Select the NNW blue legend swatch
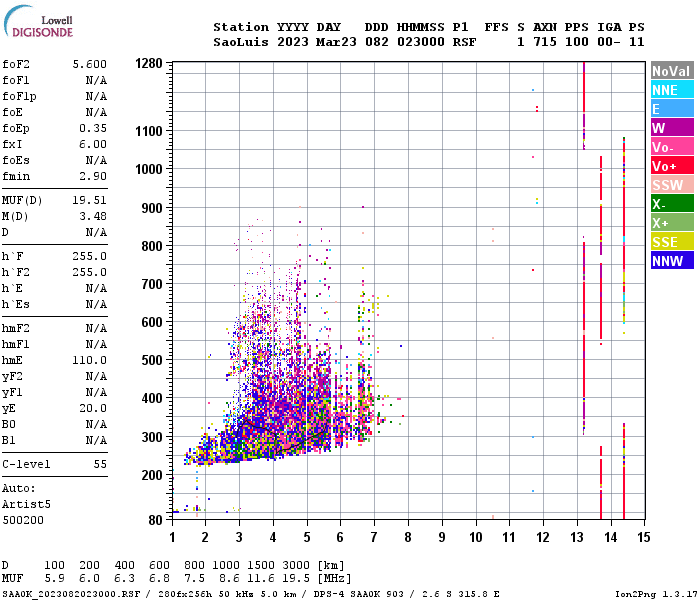The width and height of the screenshot is (700, 600). 672,261
